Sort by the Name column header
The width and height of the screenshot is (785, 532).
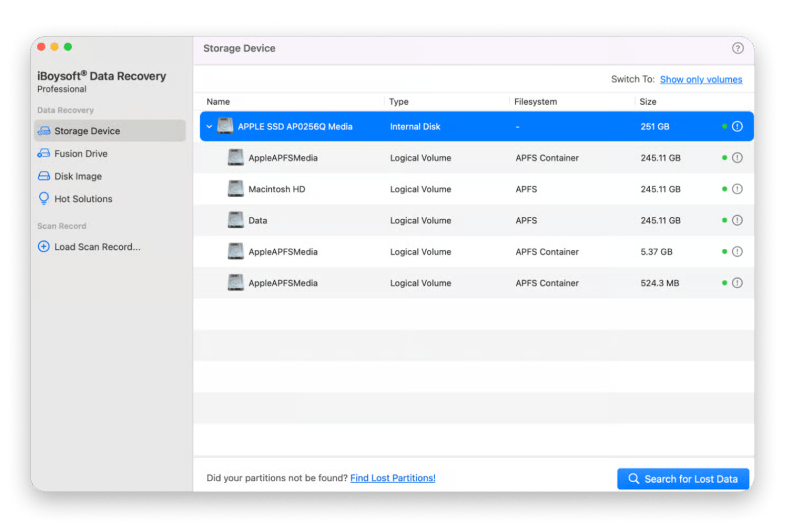pos(218,102)
